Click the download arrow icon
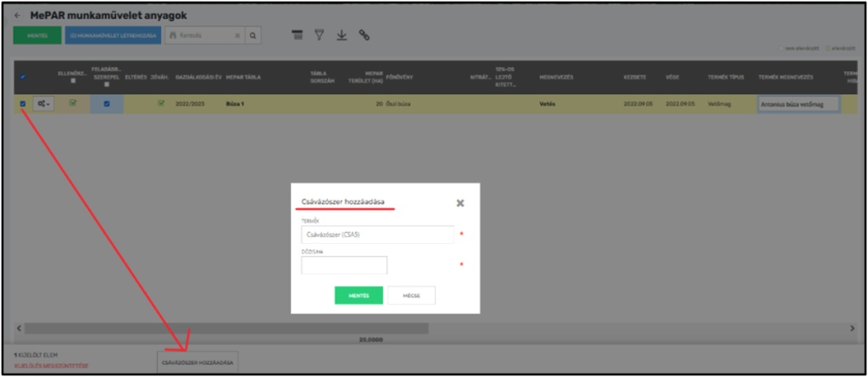The image size is (868, 377). tap(342, 35)
